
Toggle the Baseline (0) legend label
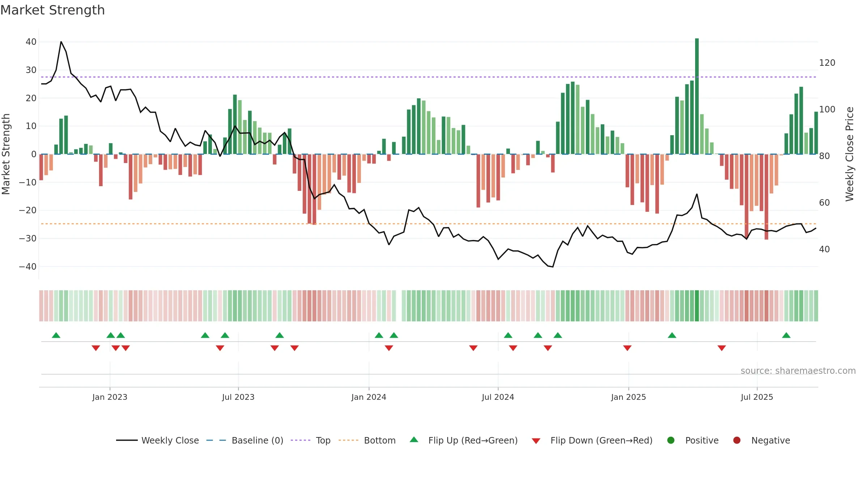(258, 440)
